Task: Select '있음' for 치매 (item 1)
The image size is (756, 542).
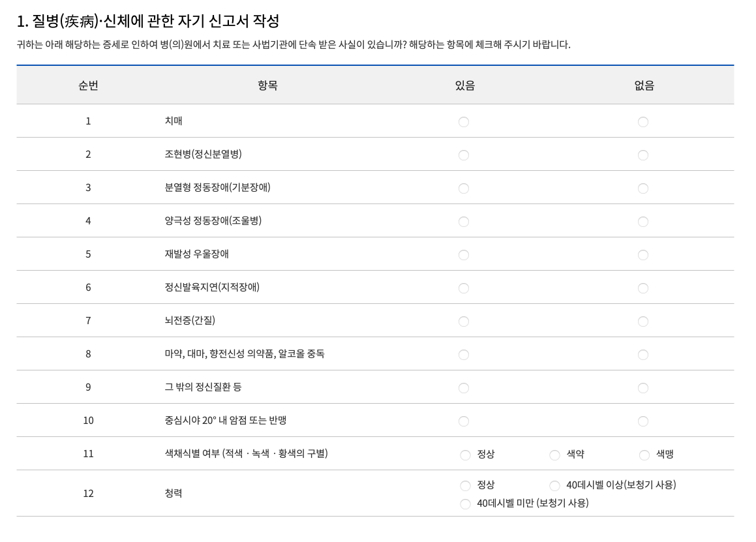Action: tap(464, 121)
